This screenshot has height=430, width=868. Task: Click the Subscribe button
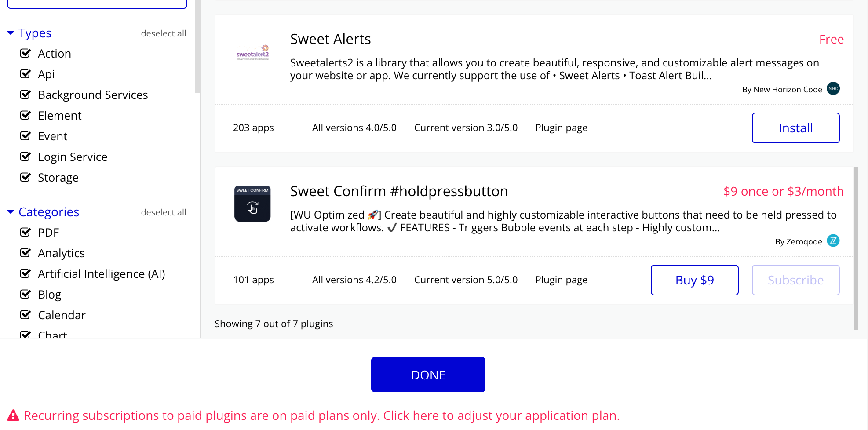click(795, 280)
